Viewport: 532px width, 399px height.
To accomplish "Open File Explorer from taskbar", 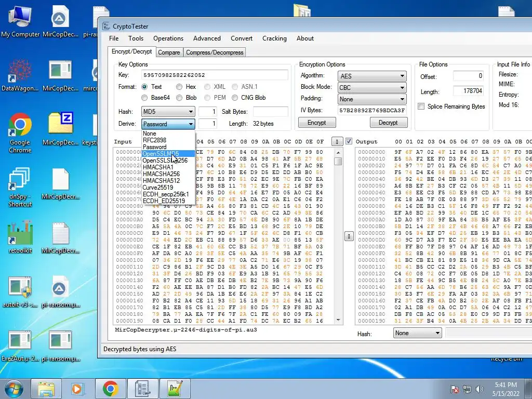I will coord(46,389).
